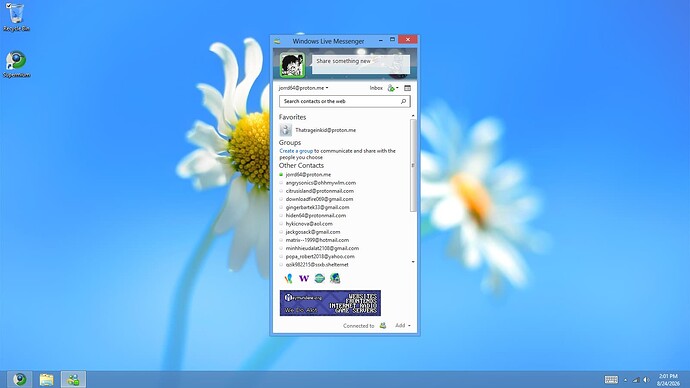Show hidden tray icons arrow
Viewport: 690px width, 388px height.
pyautogui.click(x=625, y=380)
